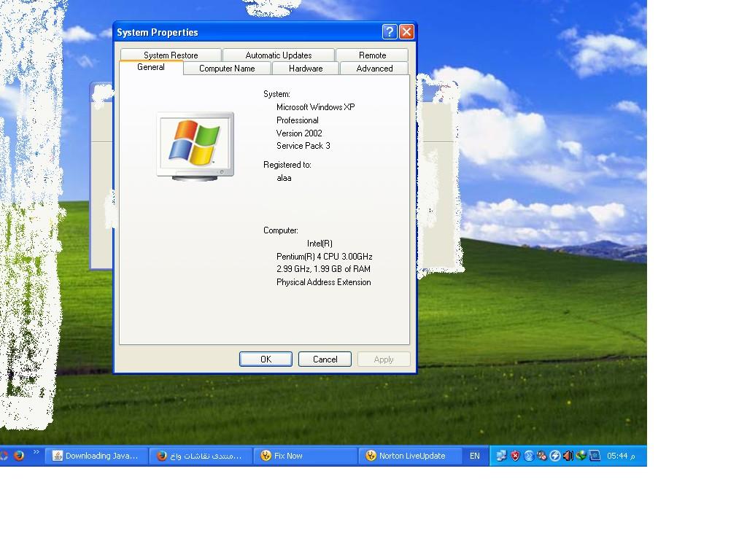Click the EN language indicator
The width and height of the screenshot is (747, 560).
[x=474, y=456]
